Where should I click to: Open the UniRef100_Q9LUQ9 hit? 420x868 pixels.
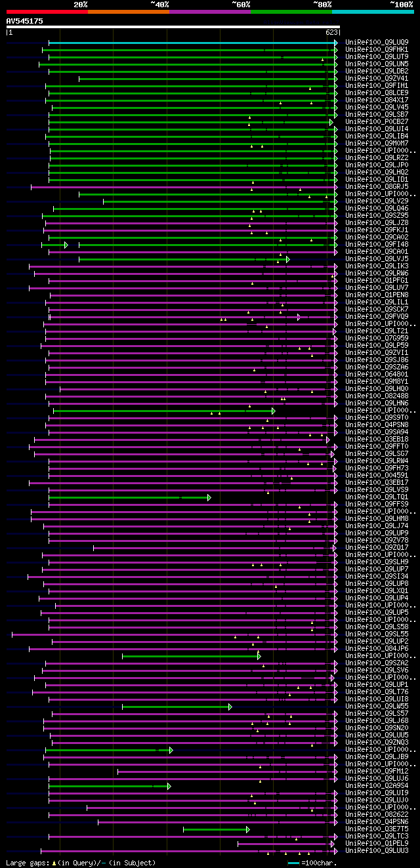coord(377,43)
